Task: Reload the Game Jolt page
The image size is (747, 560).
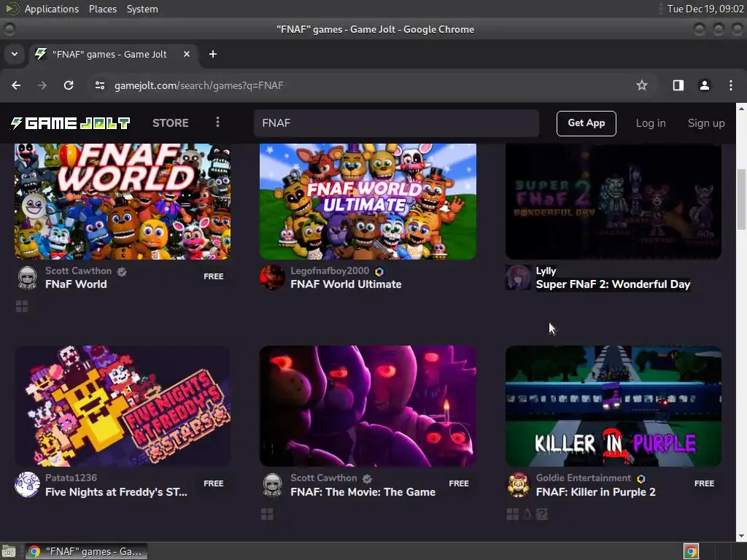Action: click(x=69, y=85)
